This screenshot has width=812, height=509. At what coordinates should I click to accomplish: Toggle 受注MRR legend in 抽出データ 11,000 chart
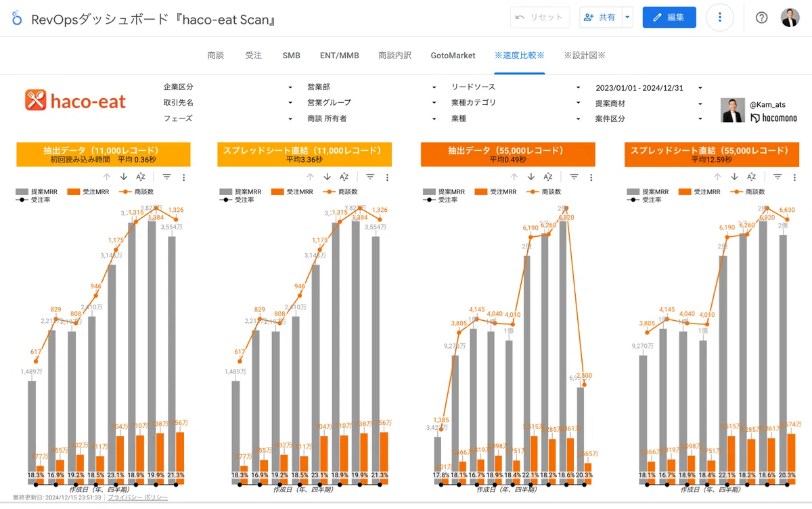click(x=88, y=192)
